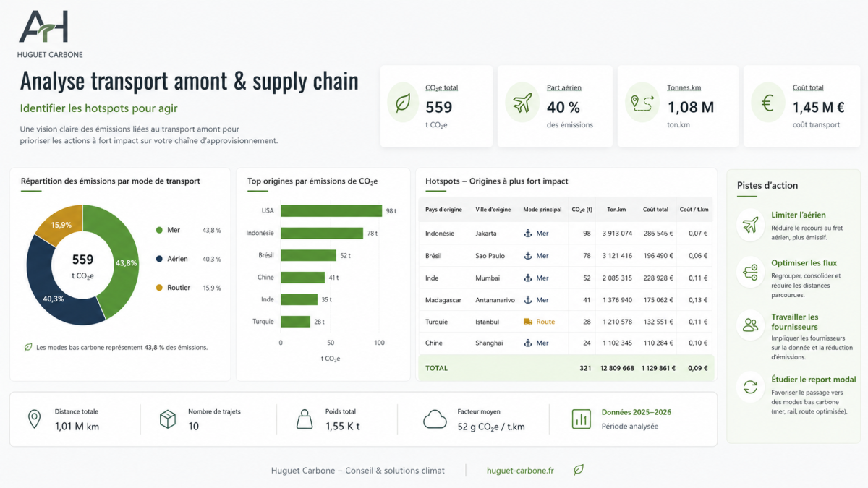Click the 52 g CO₂e / t.km value
Viewport: 868px width, 488px height.
coord(491,427)
